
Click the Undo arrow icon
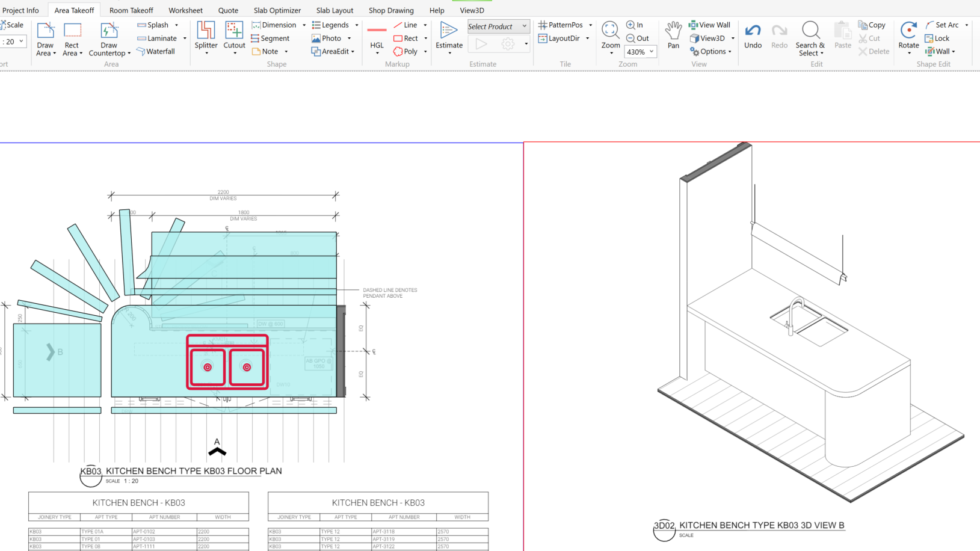pyautogui.click(x=753, y=31)
